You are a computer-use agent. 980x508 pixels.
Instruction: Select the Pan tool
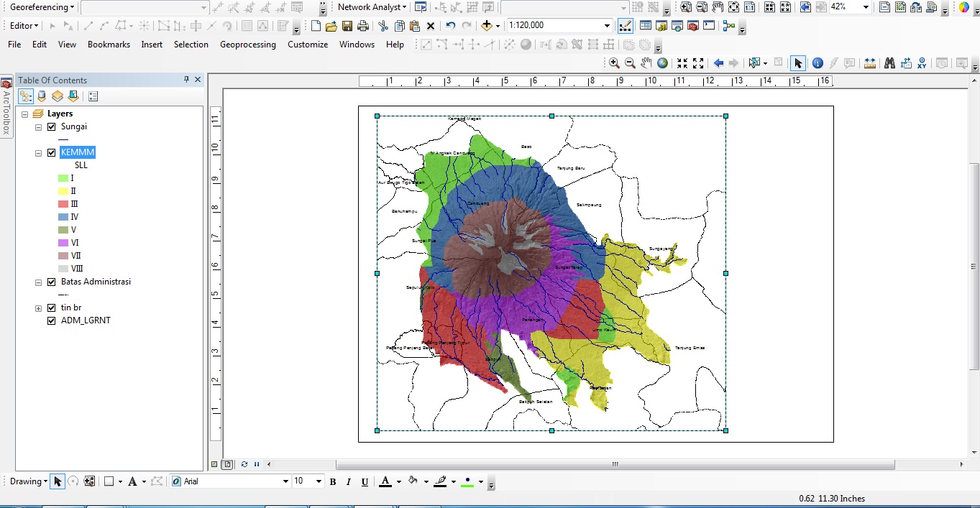point(644,63)
